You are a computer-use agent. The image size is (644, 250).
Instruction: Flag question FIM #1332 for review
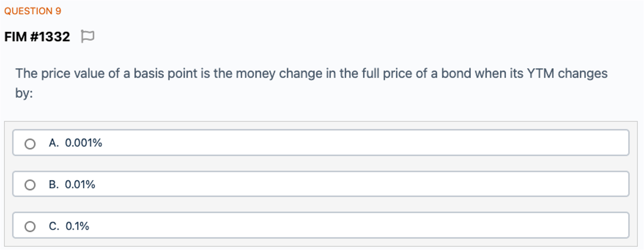pyautogui.click(x=88, y=37)
